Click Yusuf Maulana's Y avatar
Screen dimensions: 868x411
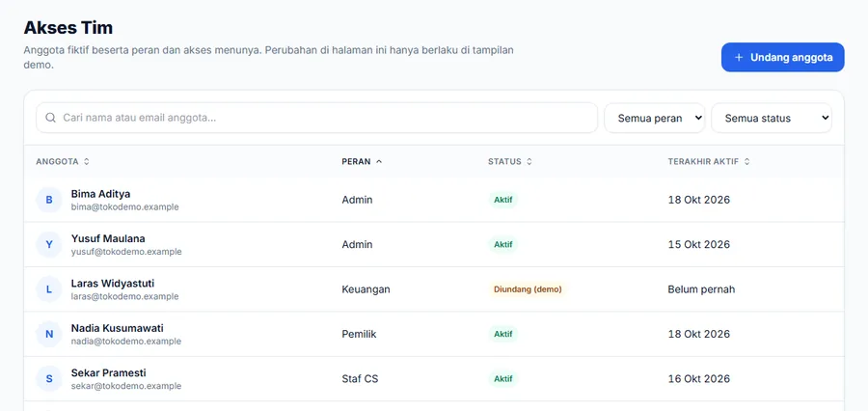click(49, 245)
